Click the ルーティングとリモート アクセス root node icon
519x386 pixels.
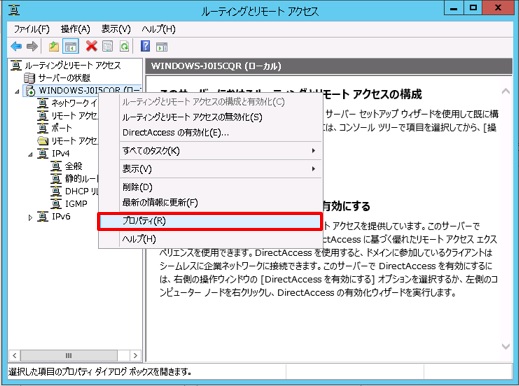[16, 65]
